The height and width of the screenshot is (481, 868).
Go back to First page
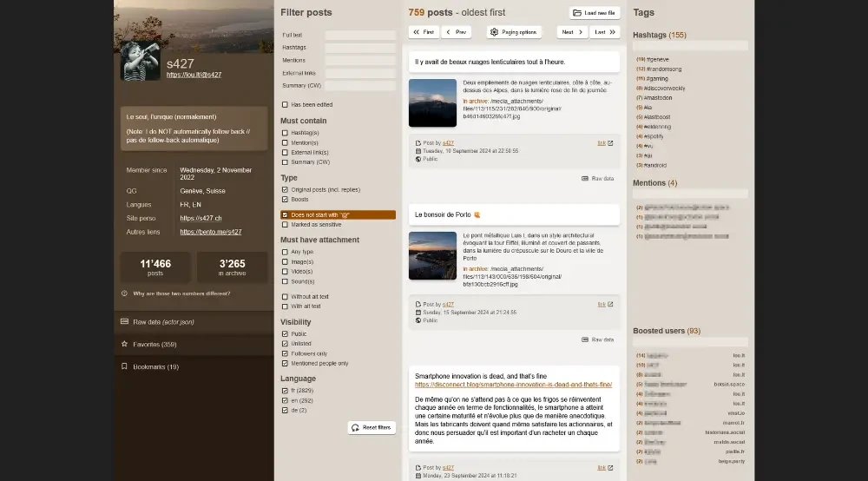tap(424, 32)
